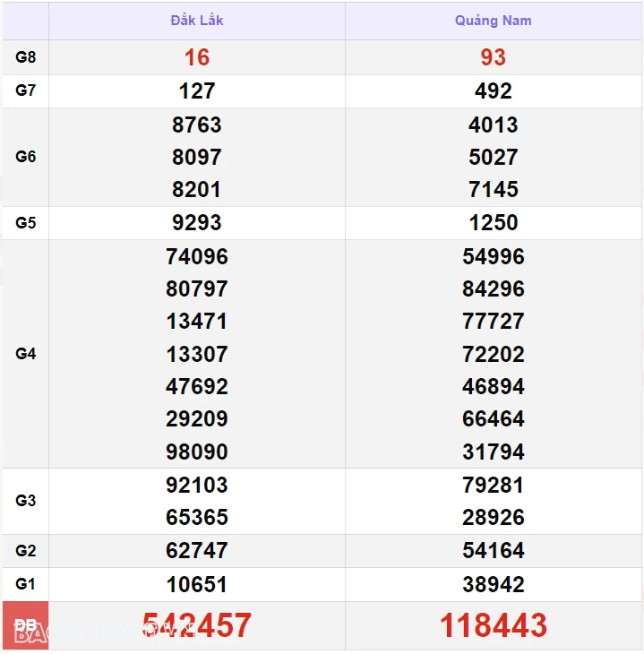Screen dimensions: 644x654
Task: Select G4 number 66464
Action: coord(493,418)
